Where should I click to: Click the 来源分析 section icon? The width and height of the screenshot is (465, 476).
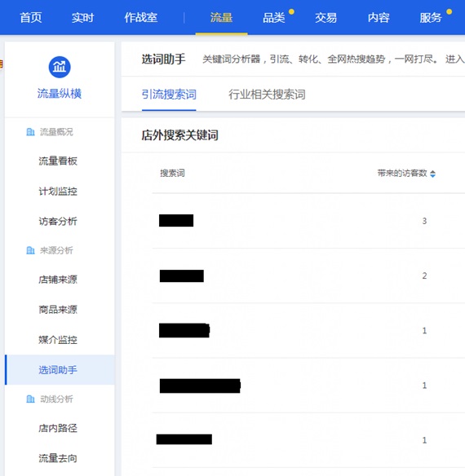tap(30, 250)
